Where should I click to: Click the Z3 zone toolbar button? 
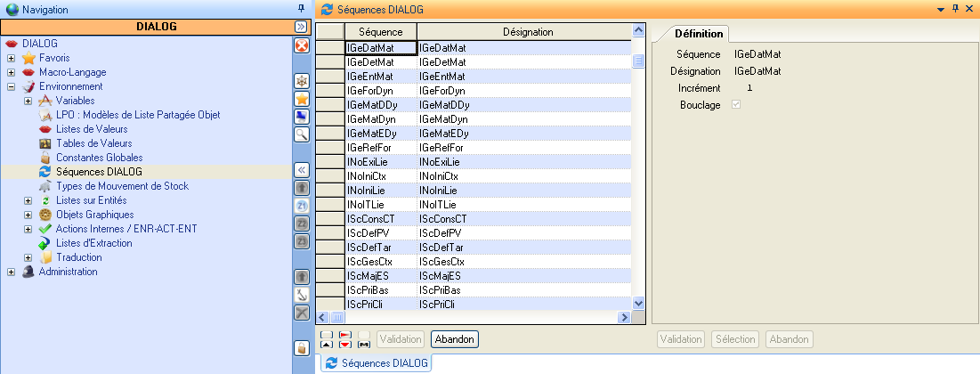(302, 241)
